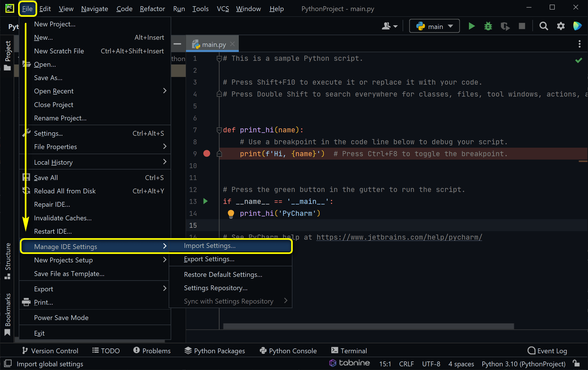
Task: Toggle Power Save Mode menu item
Action: [x=95, y=317]
